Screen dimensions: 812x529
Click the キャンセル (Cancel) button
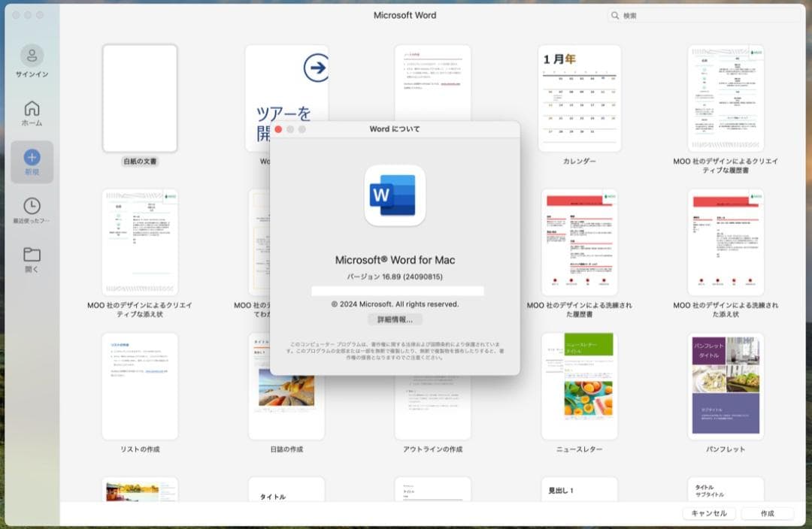[710, 513]
